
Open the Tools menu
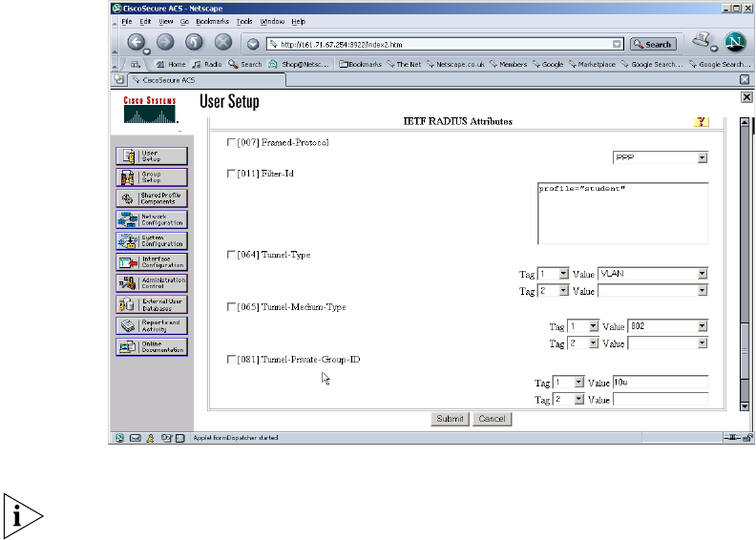(x=244, y=22)
